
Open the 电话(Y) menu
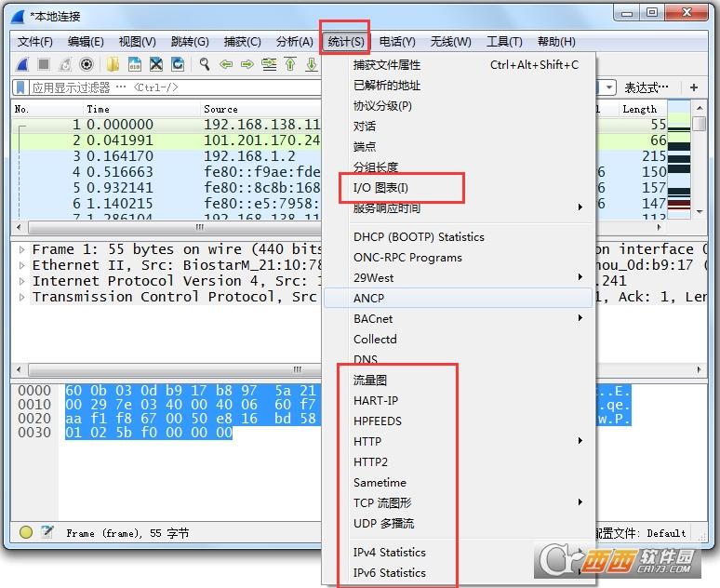[x=397, y=42]
